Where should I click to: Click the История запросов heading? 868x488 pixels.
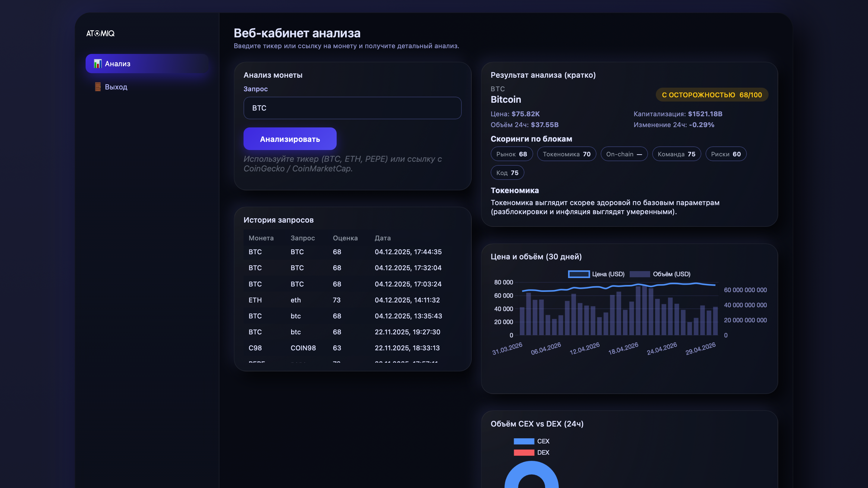pos(278,220)
